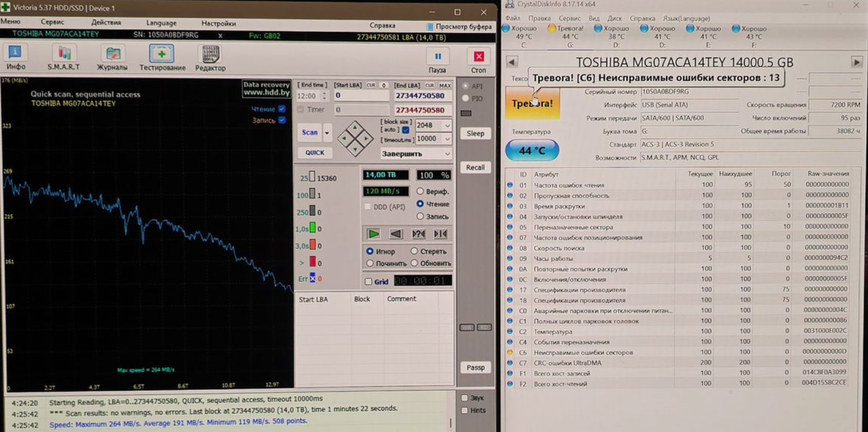Select the Тестирование toolbar icon
Viewport: 868px width, 432px height.
pyautogui.click(x=162, y=54)
